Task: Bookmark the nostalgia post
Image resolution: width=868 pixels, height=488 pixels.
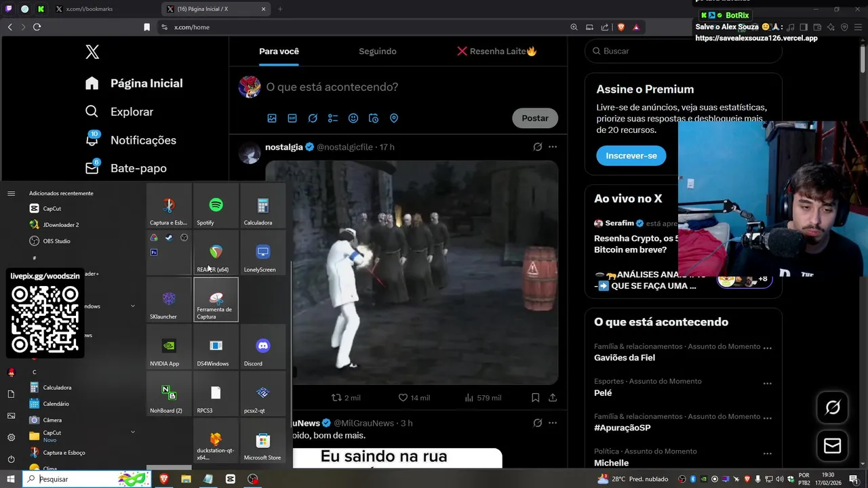Action: click(535, 398)
